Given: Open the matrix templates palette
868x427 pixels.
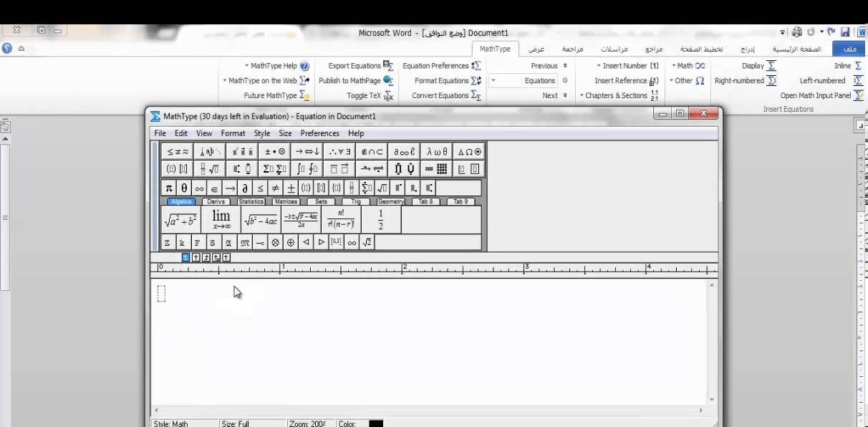Looking at the screenshot, I should tap(437, 169).
